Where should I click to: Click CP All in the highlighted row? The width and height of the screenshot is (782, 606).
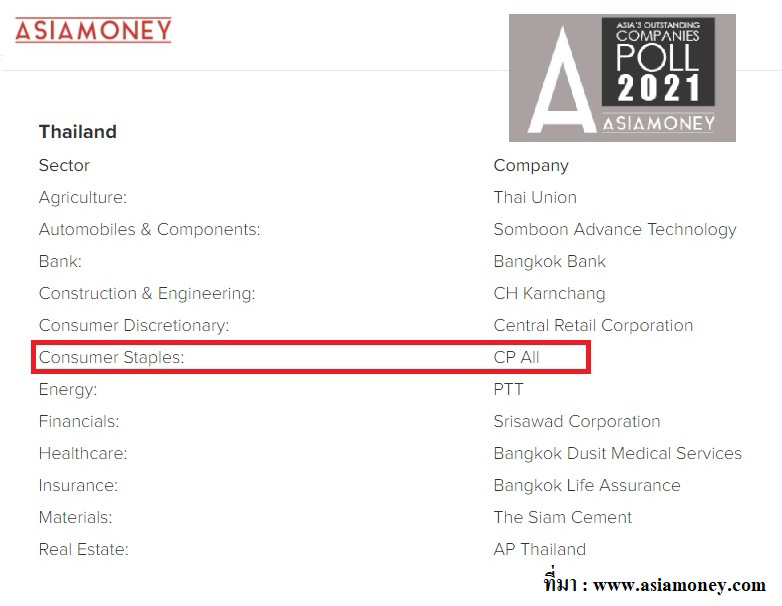click(517, 357)
